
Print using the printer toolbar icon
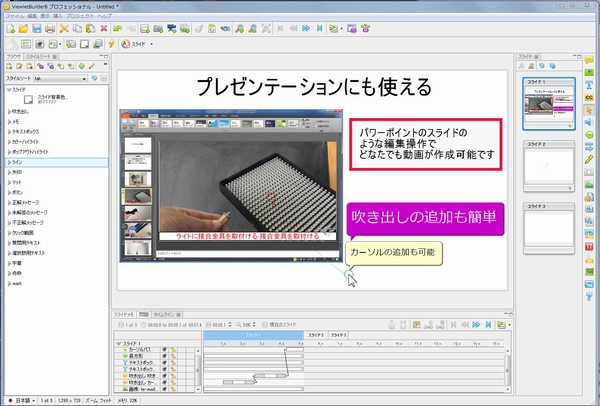coord(50,29)
